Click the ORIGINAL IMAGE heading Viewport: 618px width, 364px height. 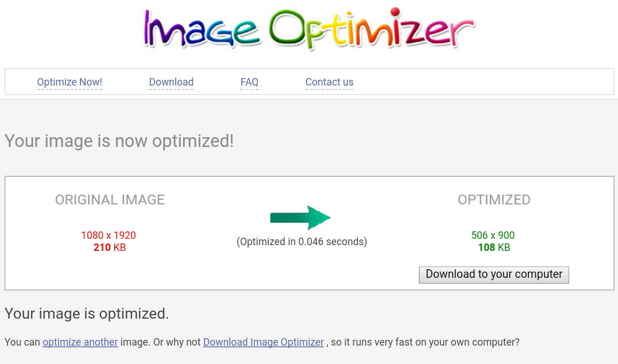[110, 200]
